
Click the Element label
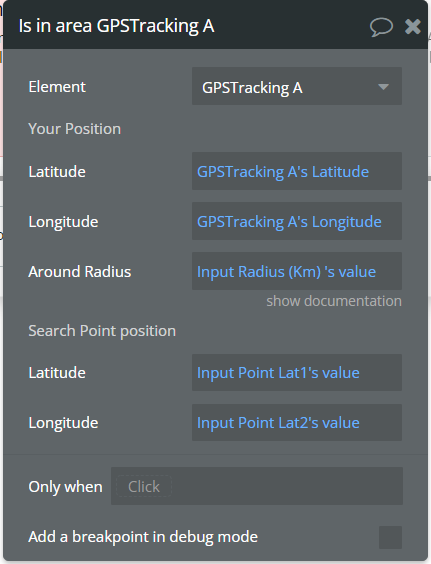57,87
